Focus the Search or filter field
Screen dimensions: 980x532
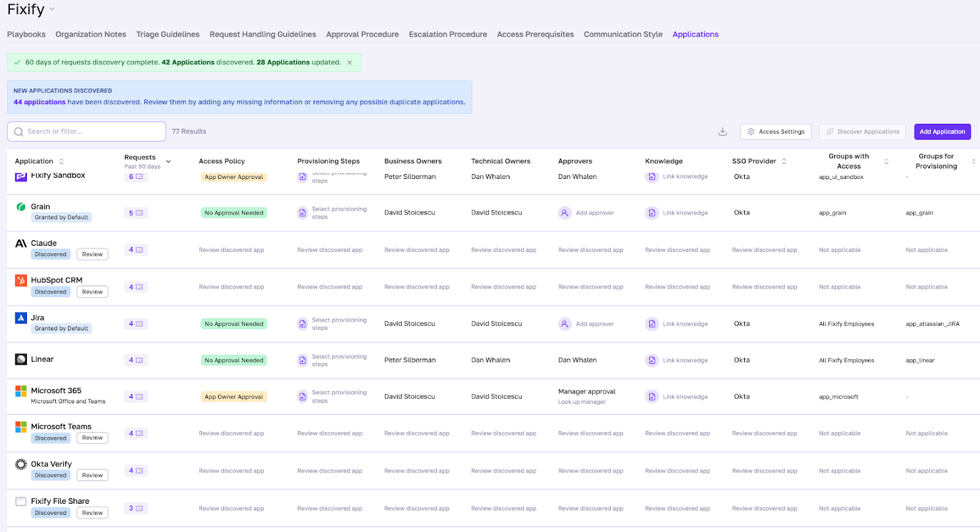[86, 132]
